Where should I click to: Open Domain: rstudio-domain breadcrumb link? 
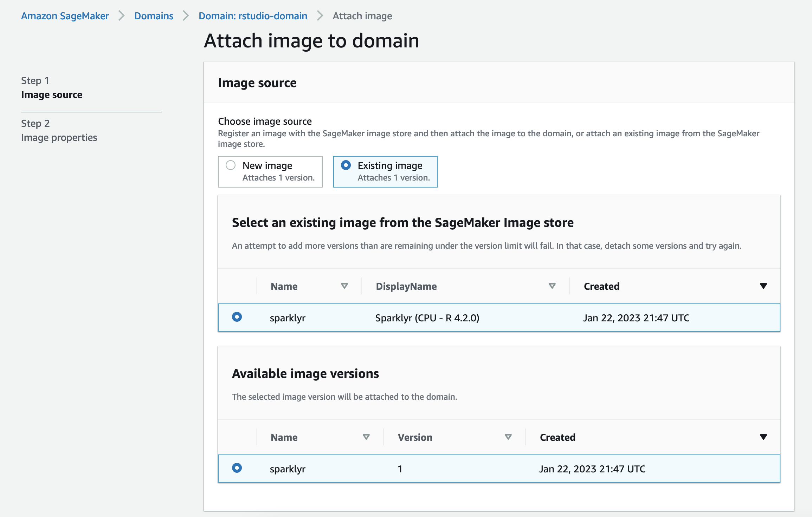click(x=253, y=16)
